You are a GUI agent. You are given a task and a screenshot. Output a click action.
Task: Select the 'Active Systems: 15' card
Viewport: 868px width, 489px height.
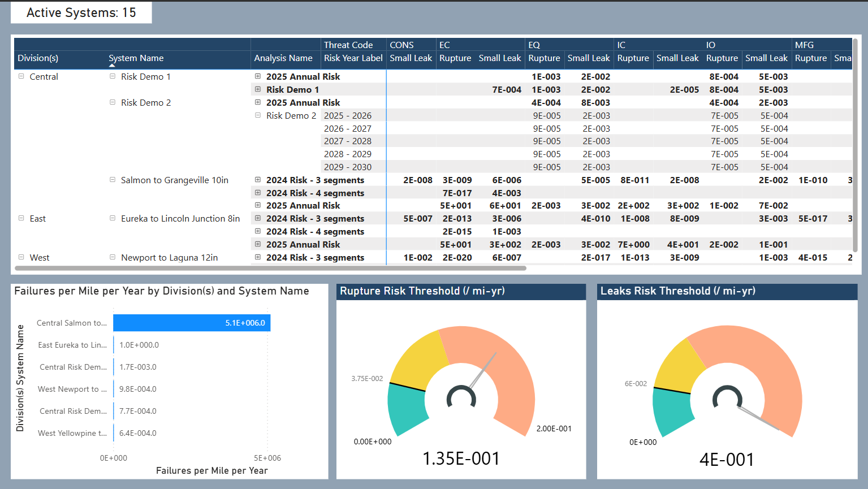point(80,12)
